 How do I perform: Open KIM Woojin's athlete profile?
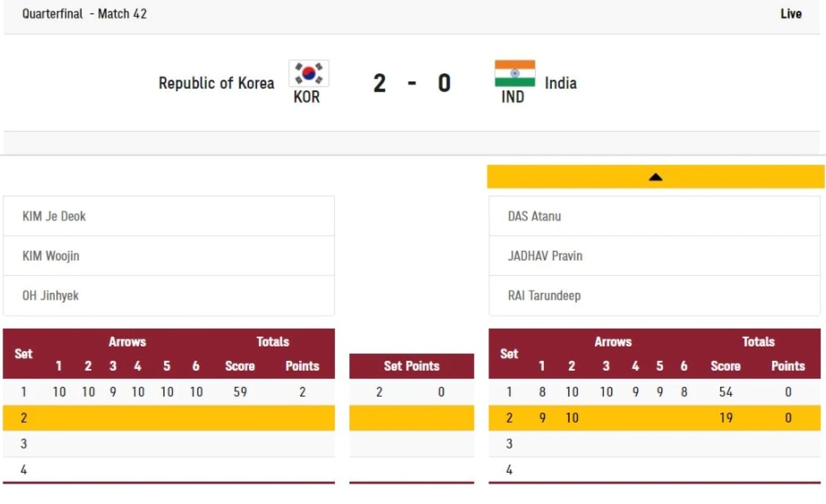pyautogui.click(x=51, y=256)
